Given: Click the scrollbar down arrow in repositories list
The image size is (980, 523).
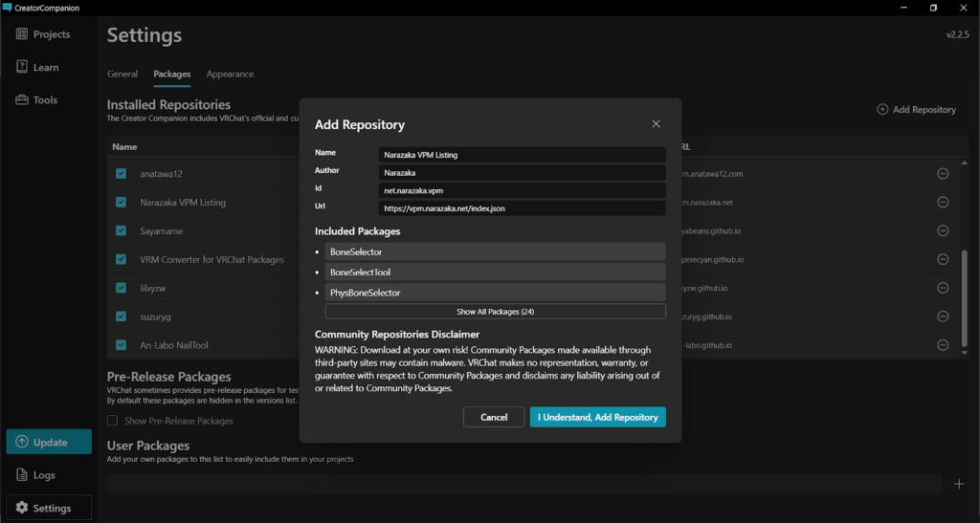Looking at the screenshot, I should (965, 353).
